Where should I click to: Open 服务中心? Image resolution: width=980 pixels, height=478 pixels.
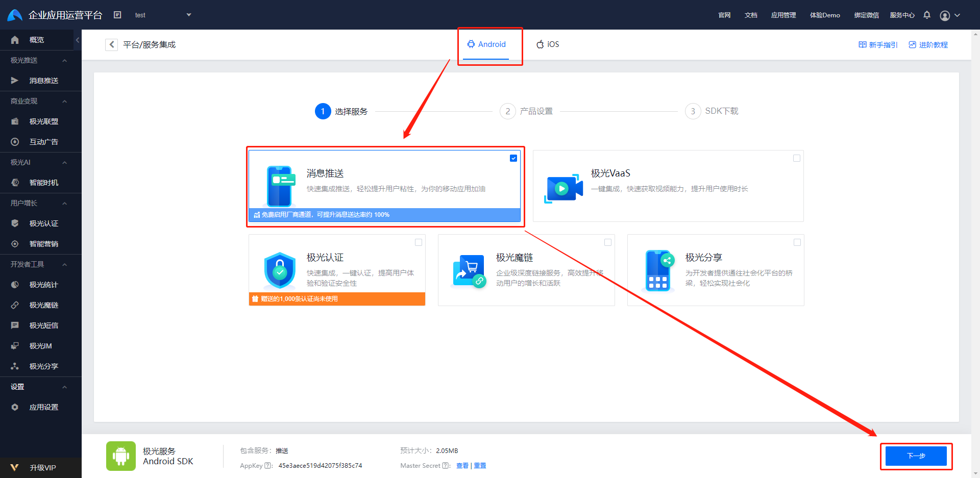coord(902,15)
